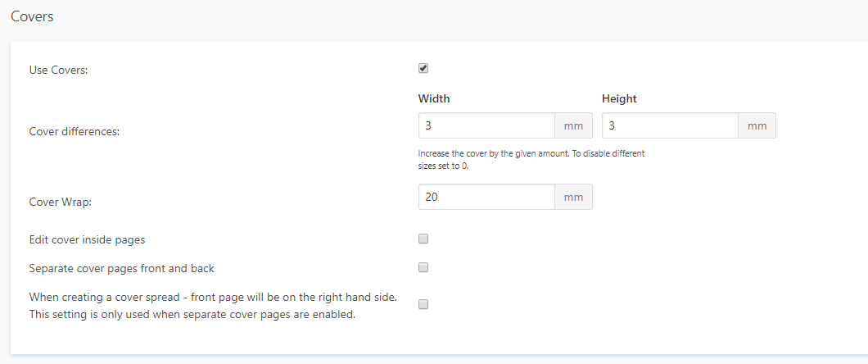The width and height of the screenshot is (868, 364).
Task: Click the mm unit beside Height field
Action: (757, 125)
